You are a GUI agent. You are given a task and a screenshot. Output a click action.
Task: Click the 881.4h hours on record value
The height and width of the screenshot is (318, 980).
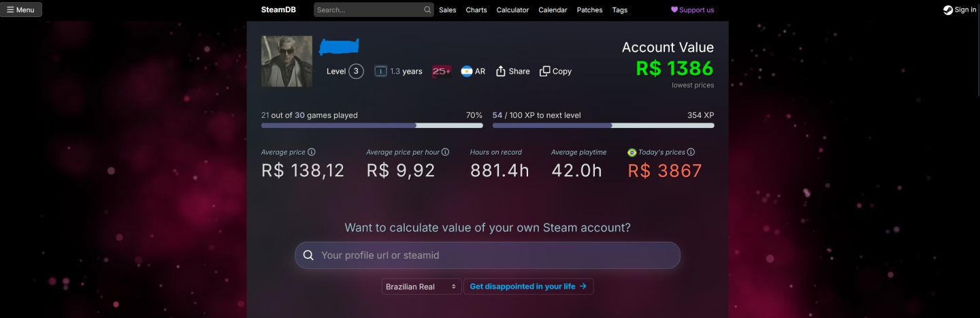[x=500, y=170]
